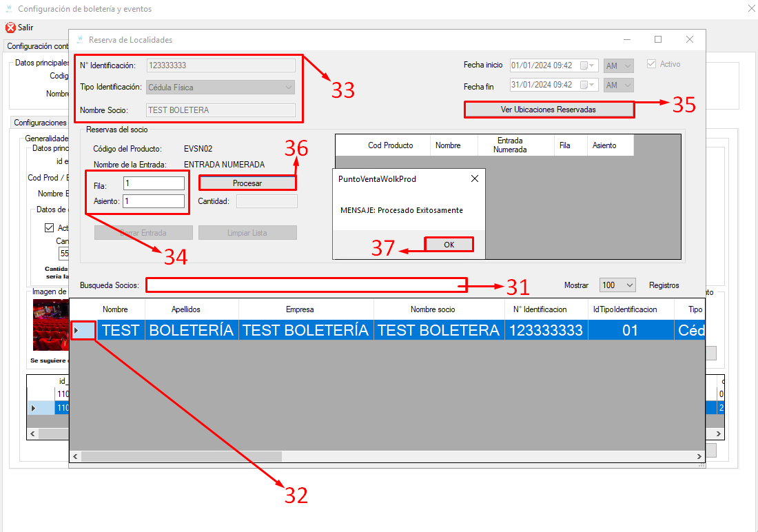Click the socios grid scroll left arrow
Viewport: 758px width, 532px height.
[x=75, y=456]
